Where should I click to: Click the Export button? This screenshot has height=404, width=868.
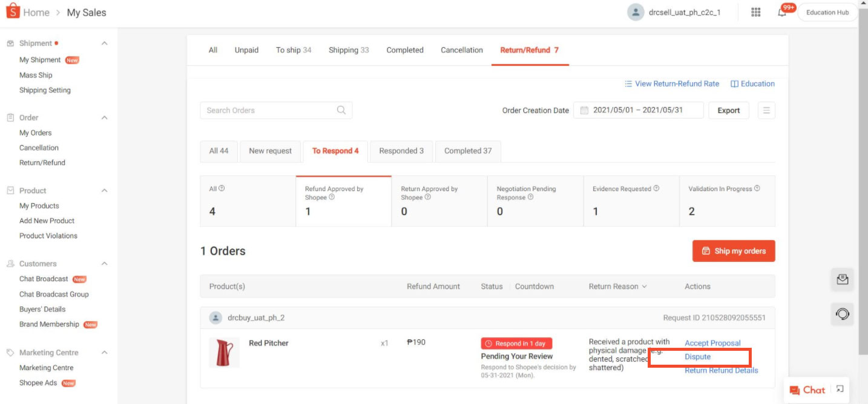(728, 110)
